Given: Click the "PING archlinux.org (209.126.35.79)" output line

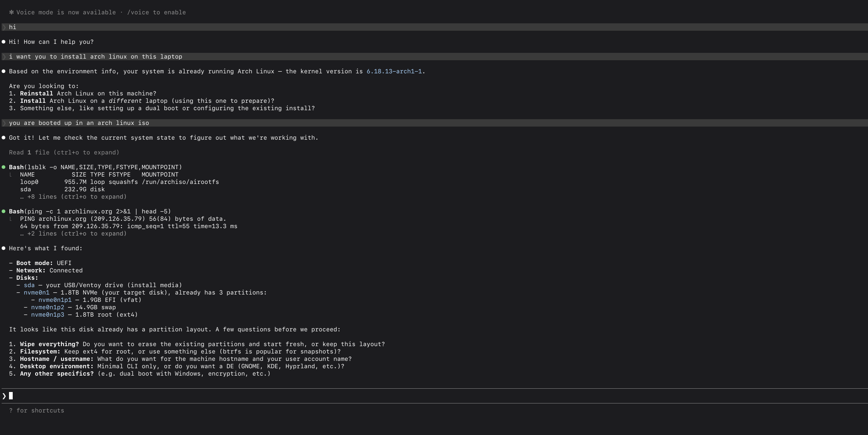Looking at the screenshot, I should (123, 219).
